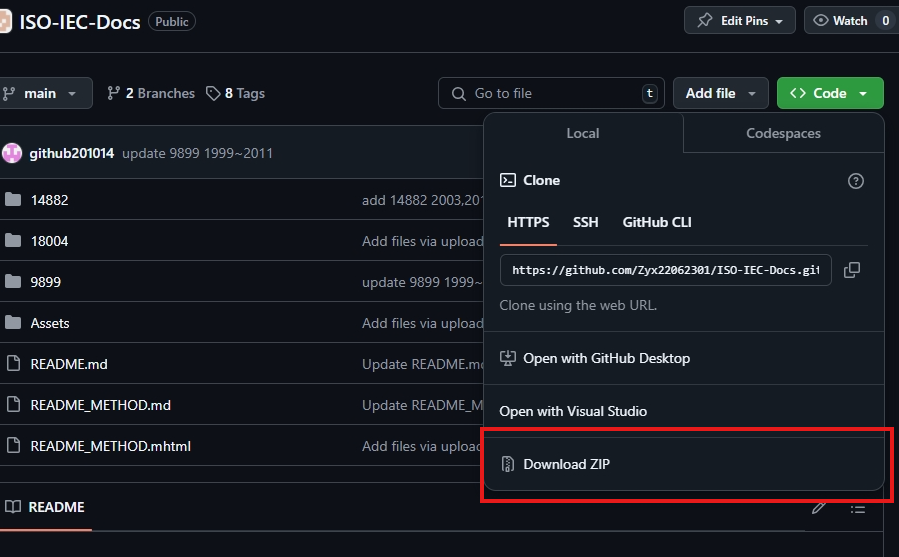Open the 14882 row commit message

tap(423, 200)
